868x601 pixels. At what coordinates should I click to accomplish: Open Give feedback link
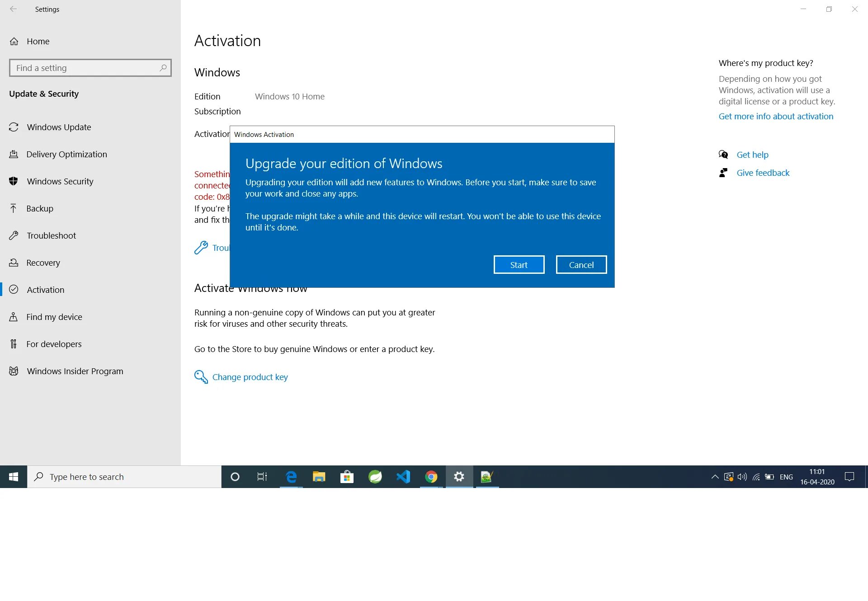(x=763, y=173)
